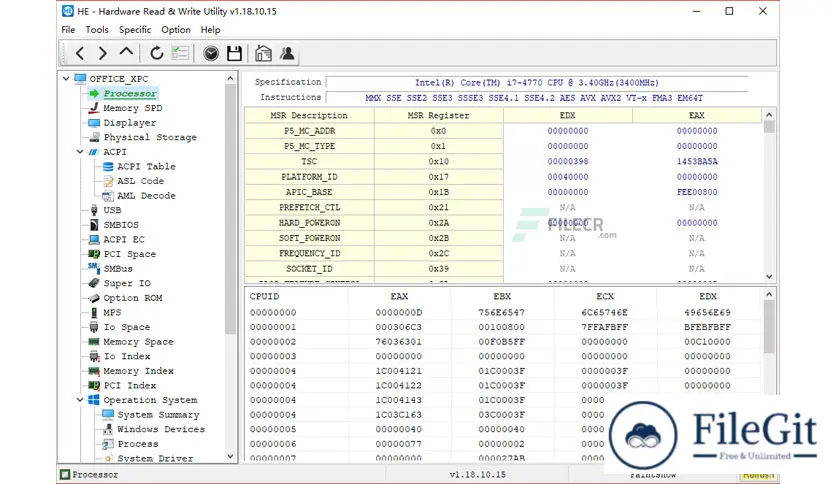
Task: Open SMBIOS in the tree
Action: coord(120,225)
